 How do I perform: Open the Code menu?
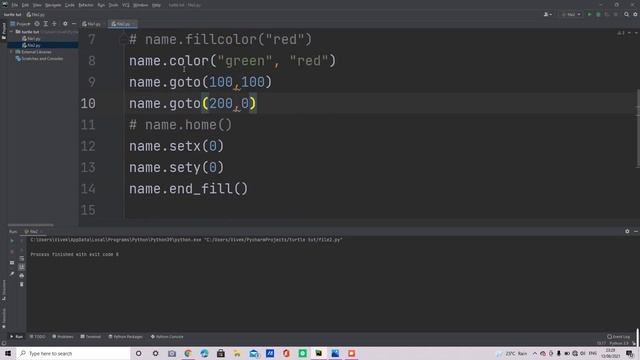coord(70,5)
